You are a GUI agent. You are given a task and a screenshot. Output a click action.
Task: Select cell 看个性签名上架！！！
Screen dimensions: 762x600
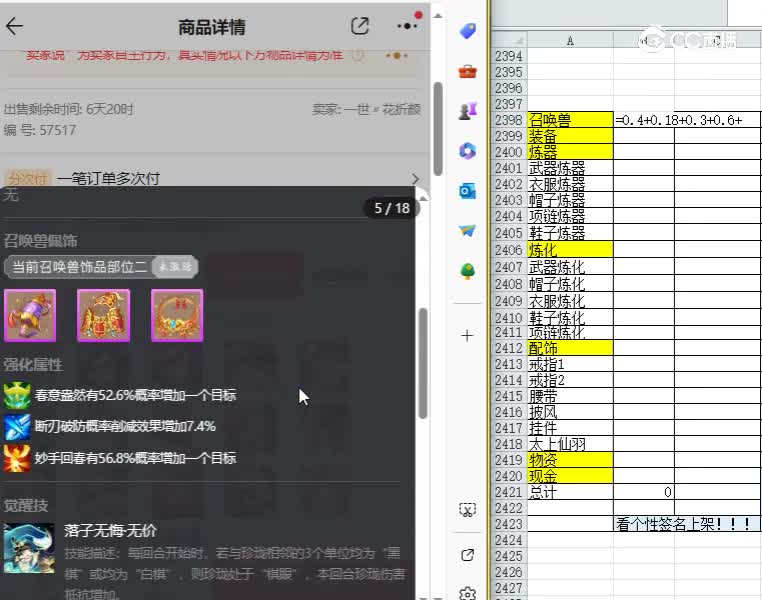[687, 524]
